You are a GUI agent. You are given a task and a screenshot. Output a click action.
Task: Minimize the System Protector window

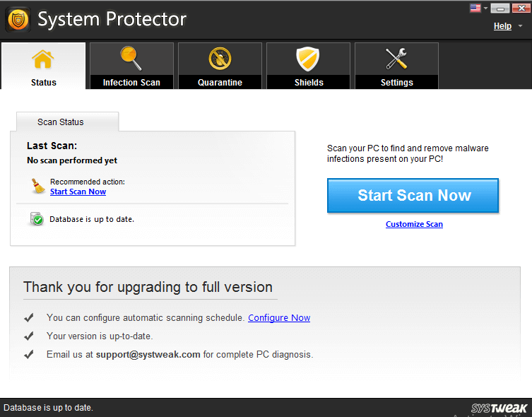pos(500,8)
